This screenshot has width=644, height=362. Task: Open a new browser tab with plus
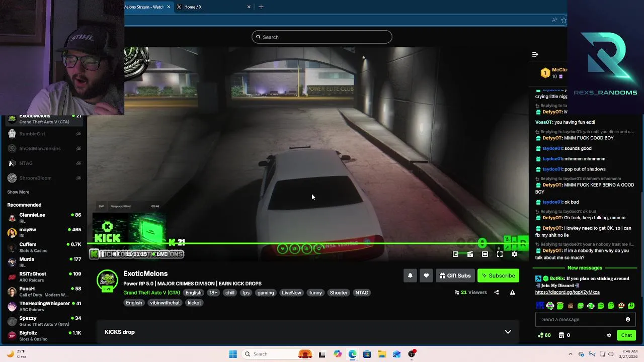click(x=261, y=7)
